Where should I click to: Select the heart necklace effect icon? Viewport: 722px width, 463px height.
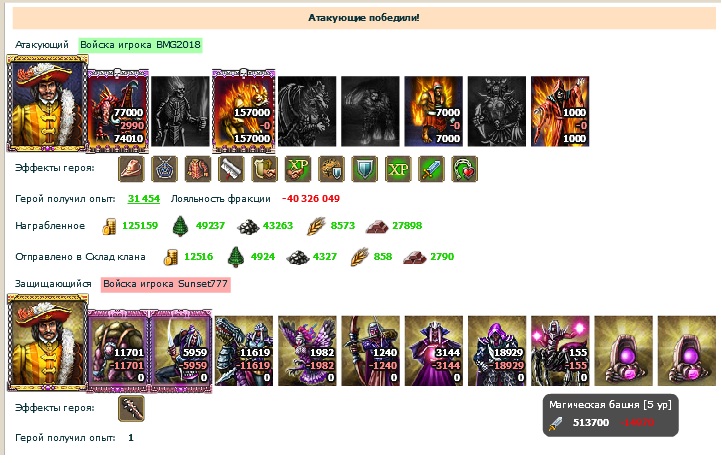pos(465,169)
